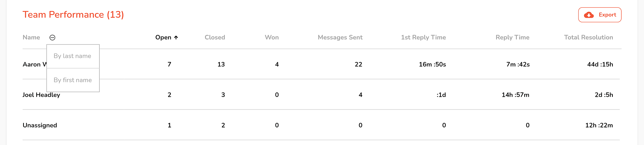This screenshot has height=145, width=644.
Task: Sort by 1st Reply Time column
Action: pos(423,37)
